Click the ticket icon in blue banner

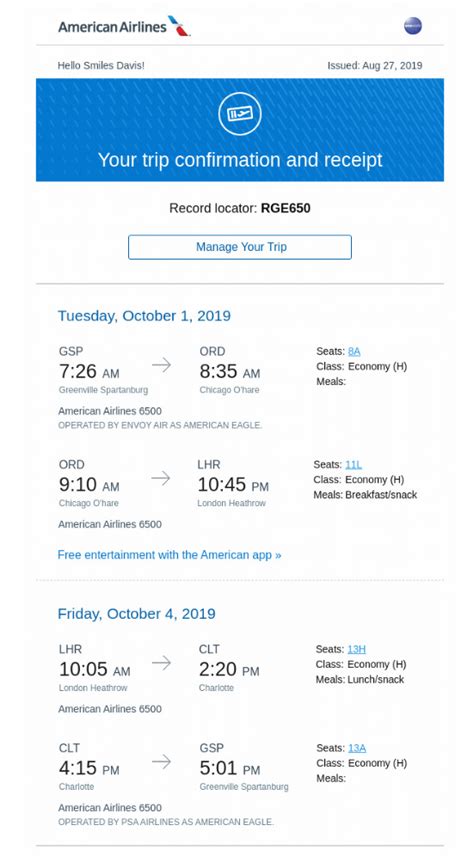pyautogui.click(x=240, y=114)
